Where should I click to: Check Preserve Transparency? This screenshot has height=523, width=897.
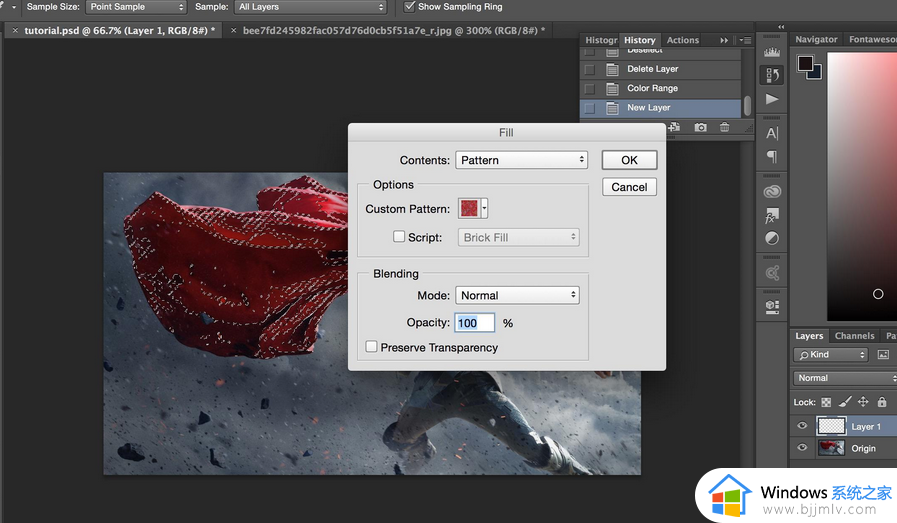click(371, 347)
